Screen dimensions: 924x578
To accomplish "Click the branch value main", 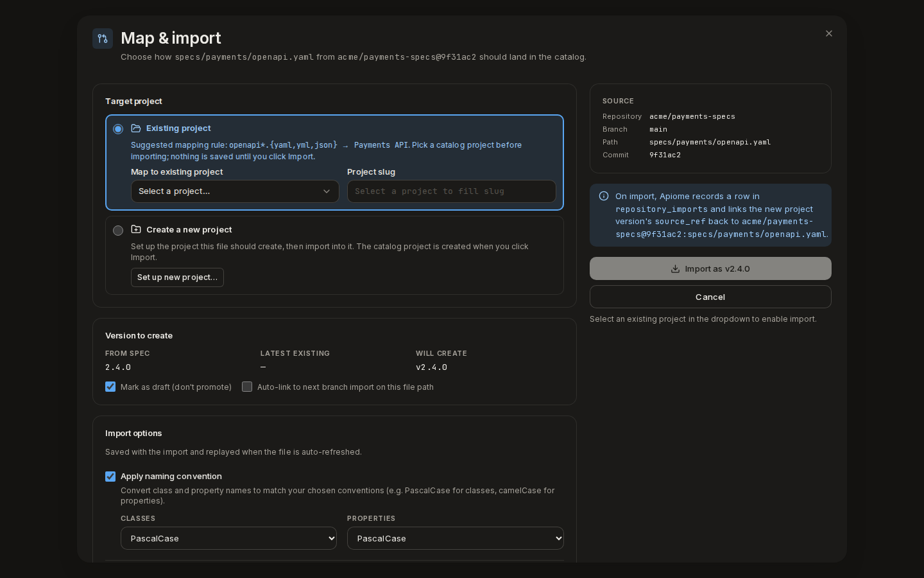I will click(x=658, y=129).
